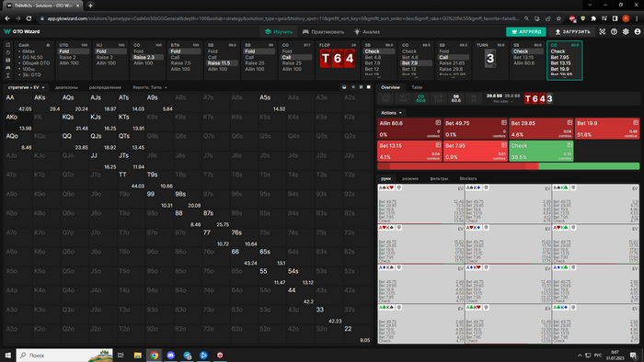Toggle shield icon on A♠K♦ hand card
The image size is (644, 362).
[486, 187]
